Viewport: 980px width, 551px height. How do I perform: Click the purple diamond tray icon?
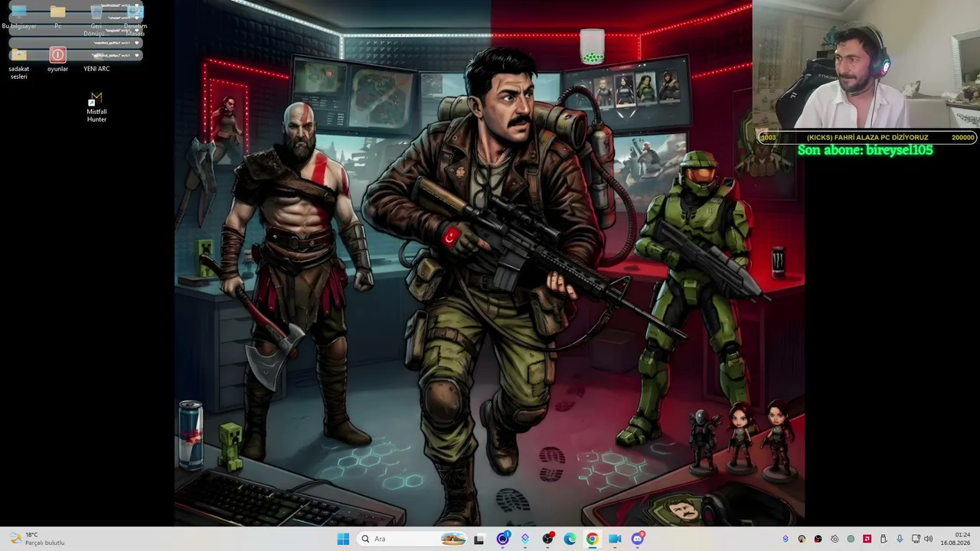point(786,539)
